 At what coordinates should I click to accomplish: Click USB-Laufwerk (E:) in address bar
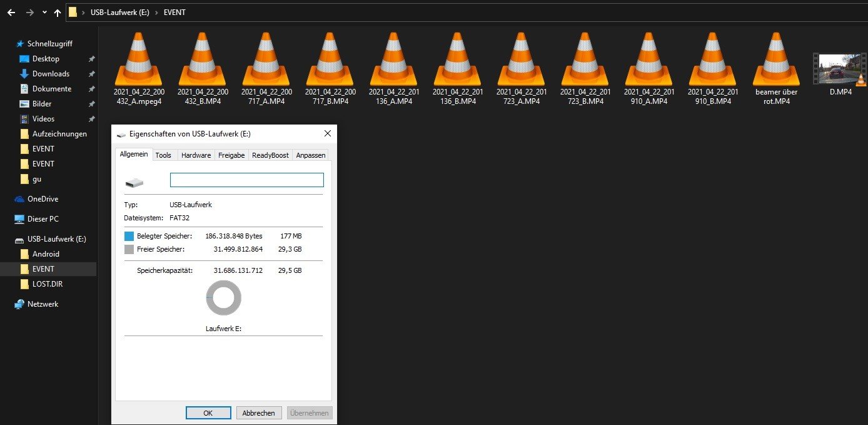point(120,13)
